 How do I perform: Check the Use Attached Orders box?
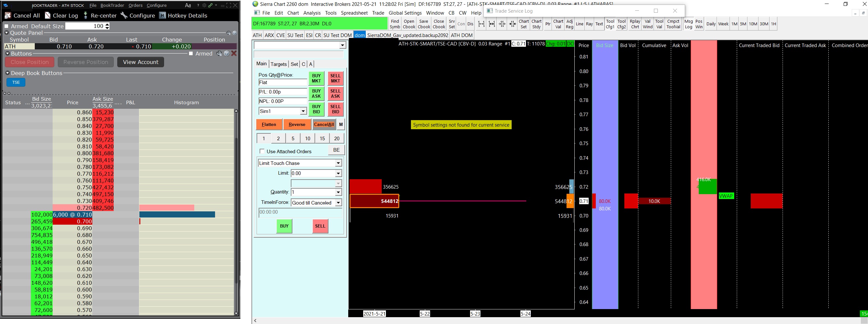[262, 151]
